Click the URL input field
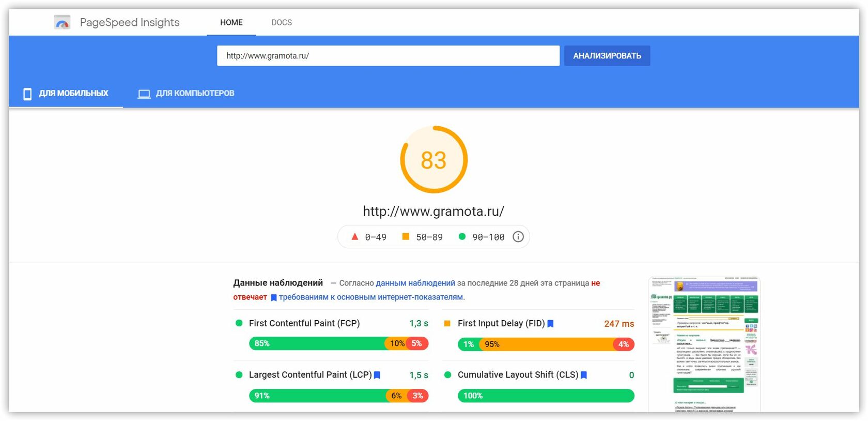Screen dimensions: 868x421 pyautogui.click(x=388, y=56)
